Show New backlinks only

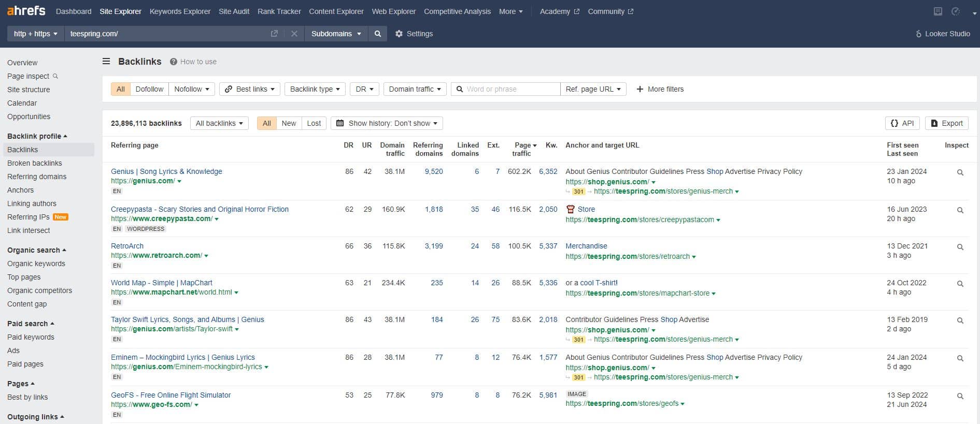point(289,123)
